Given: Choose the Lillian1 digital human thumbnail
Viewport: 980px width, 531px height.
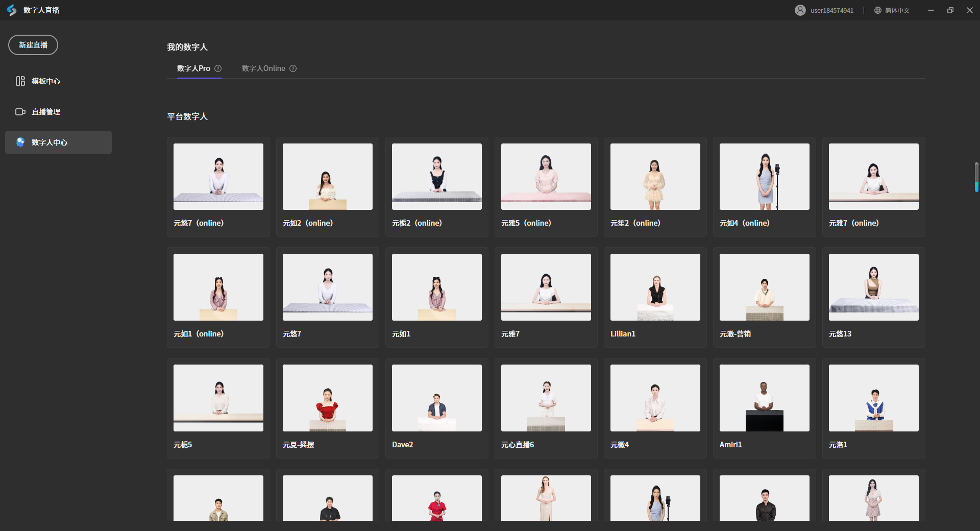Looking at the screenshot, I should [655, 287].
